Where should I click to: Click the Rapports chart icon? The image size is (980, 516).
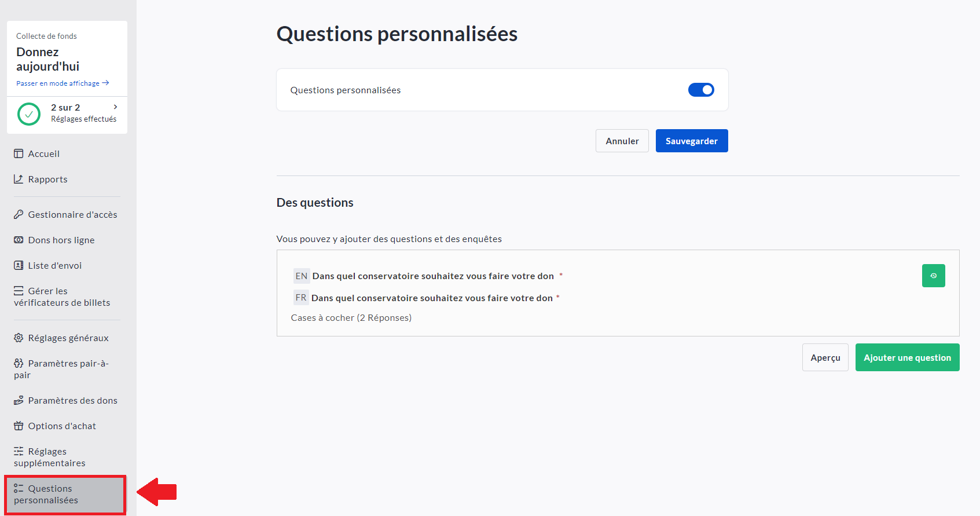[19, 179]
